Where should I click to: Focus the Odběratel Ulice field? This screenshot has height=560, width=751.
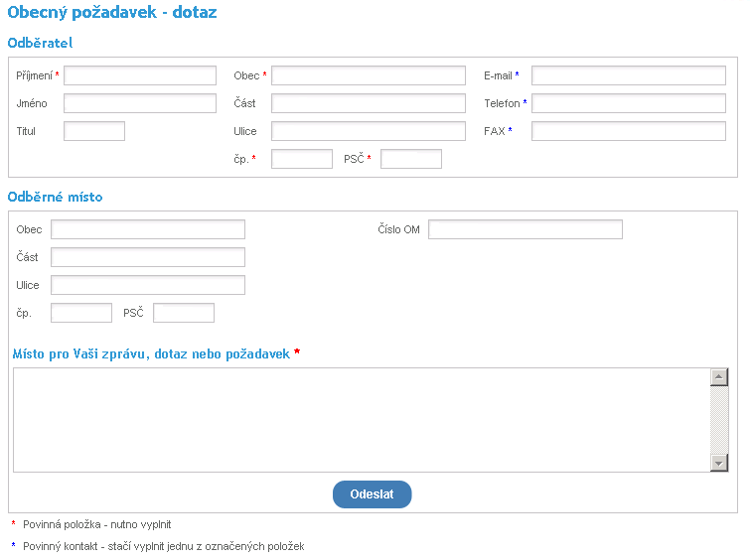368,131
